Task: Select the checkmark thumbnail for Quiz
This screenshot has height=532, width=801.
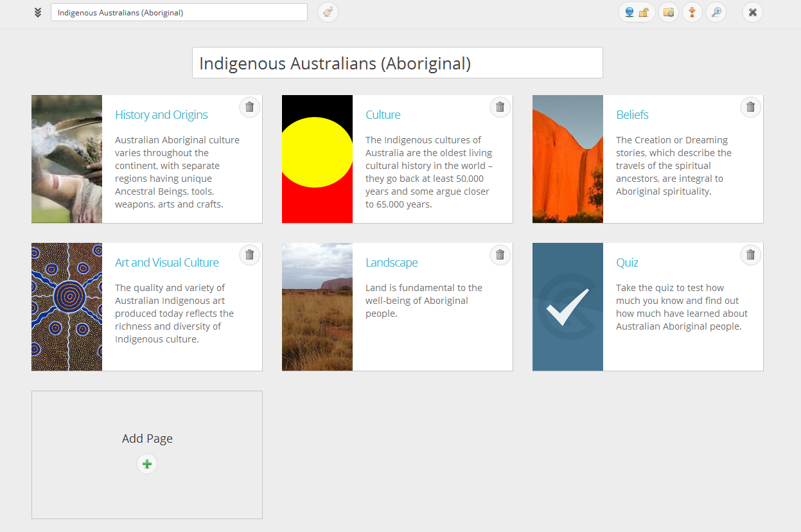Action: tap(568, 307)
